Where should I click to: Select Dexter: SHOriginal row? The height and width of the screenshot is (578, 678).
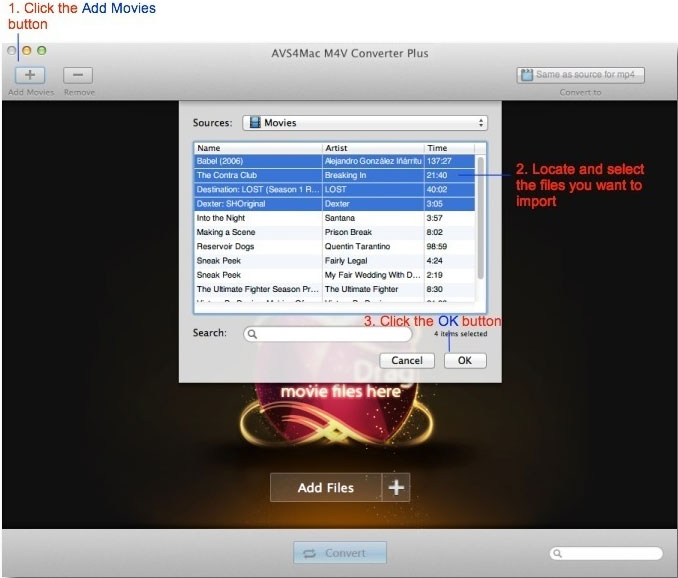tap(335, 204)
